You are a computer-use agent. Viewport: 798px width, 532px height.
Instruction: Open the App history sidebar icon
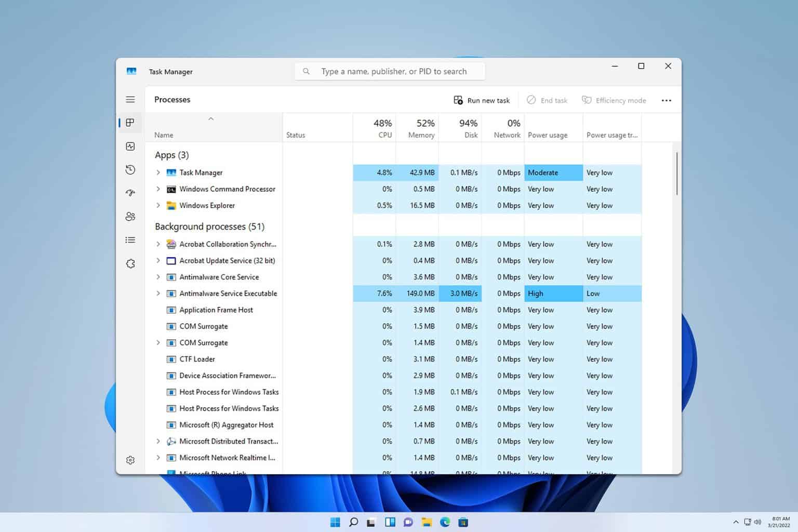point(130,170)
